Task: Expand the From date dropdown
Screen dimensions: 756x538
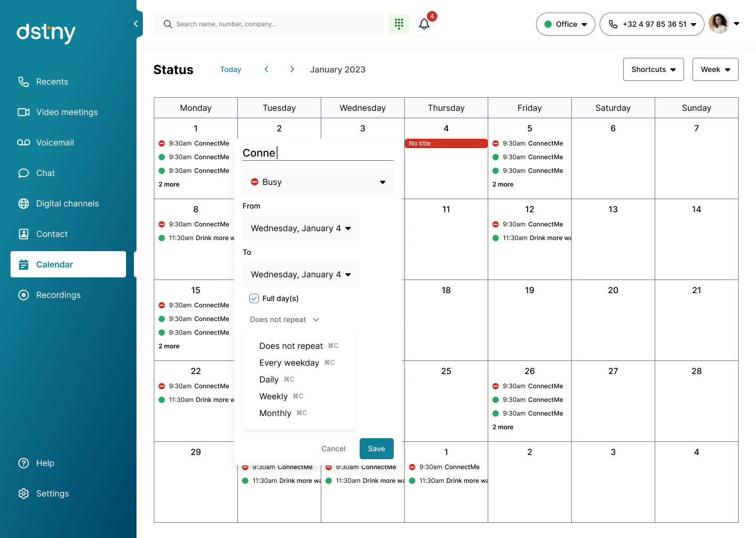Action: (x=301, y=228)
